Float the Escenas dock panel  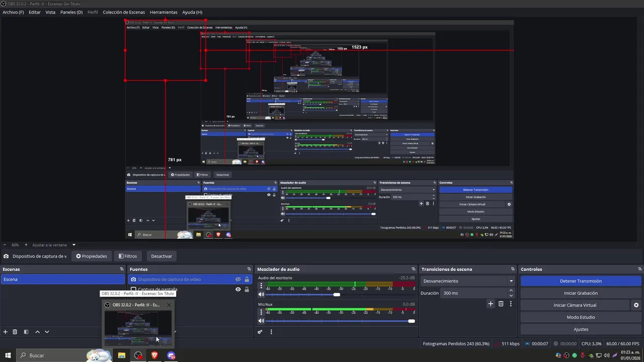click(x=121, y=269)
